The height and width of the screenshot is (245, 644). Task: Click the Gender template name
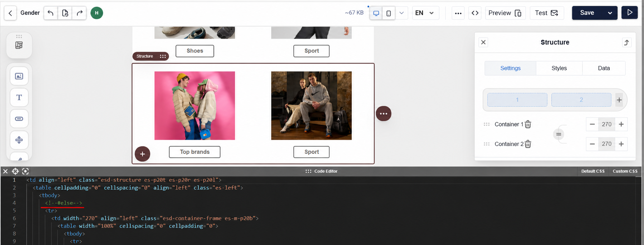(x=30, y=13)
